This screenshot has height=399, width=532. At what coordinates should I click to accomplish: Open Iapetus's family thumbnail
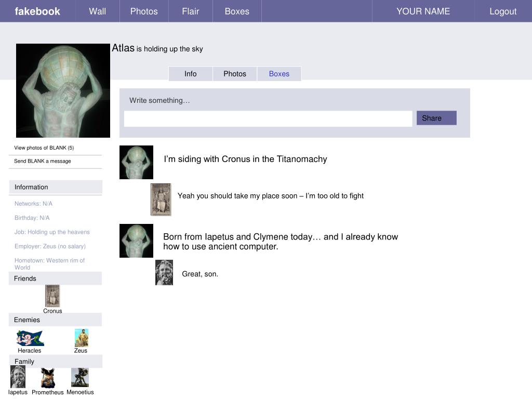[x=18, y=377]
